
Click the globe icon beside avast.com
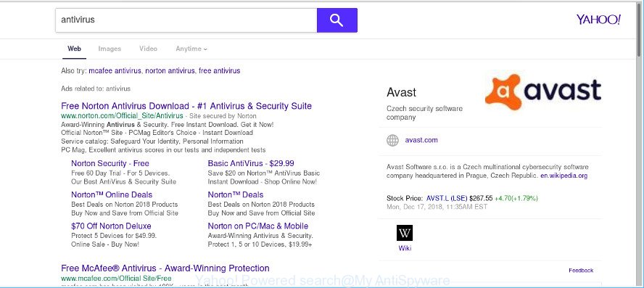[392, 141]
